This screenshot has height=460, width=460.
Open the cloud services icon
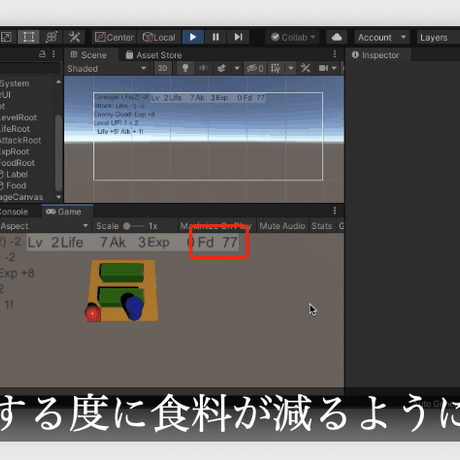click(x=337, y=37)
